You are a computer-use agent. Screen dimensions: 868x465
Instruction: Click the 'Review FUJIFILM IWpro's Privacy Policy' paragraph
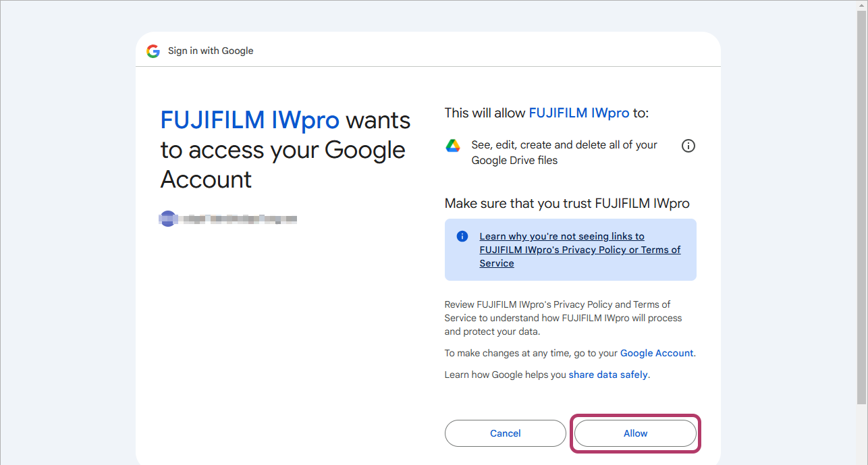[563, 318]
